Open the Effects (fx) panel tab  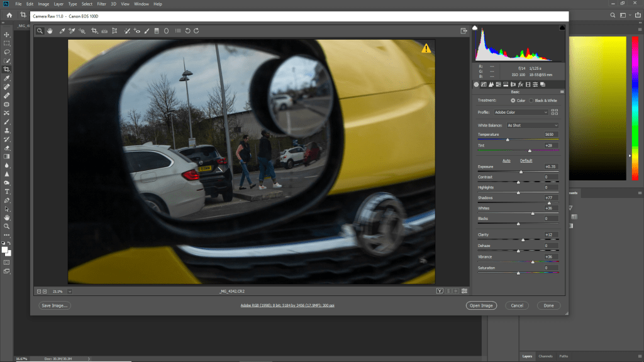520,84
